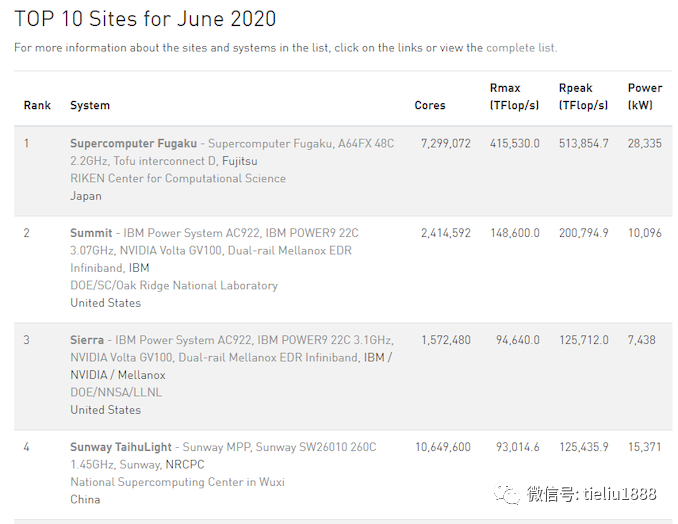The image size is (678, 524).
Task: Open the Supercomputer Fugaku system link
Action: click(134, 144)
